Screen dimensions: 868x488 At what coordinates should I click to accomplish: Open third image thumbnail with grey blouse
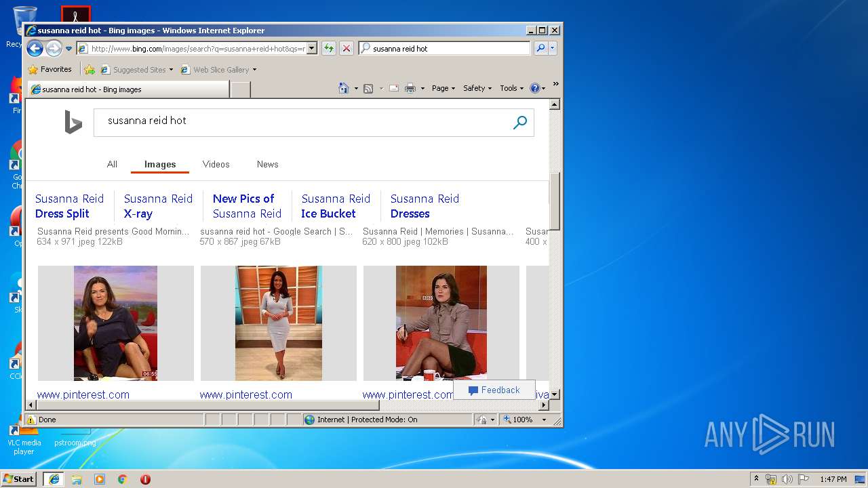tap(441, 323)
